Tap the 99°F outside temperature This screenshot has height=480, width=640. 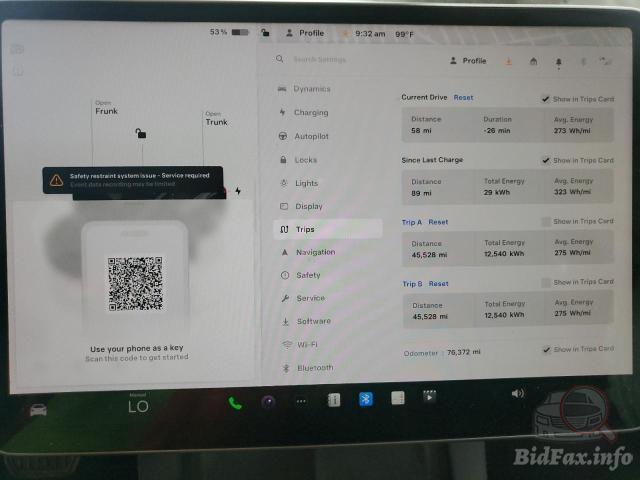pyautogui.click(x=404, y=34)
